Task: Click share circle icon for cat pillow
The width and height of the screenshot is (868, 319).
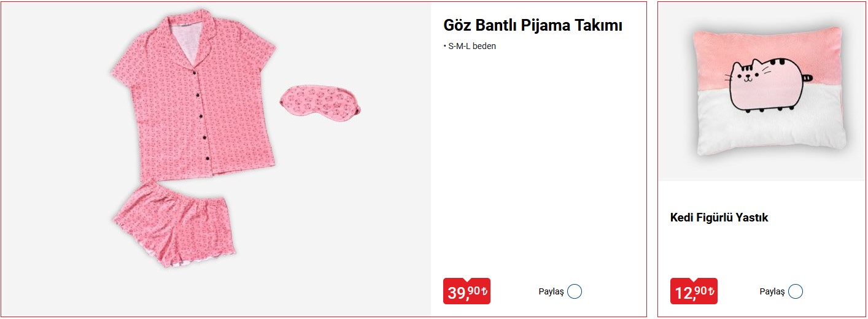Action: [795, 291]
